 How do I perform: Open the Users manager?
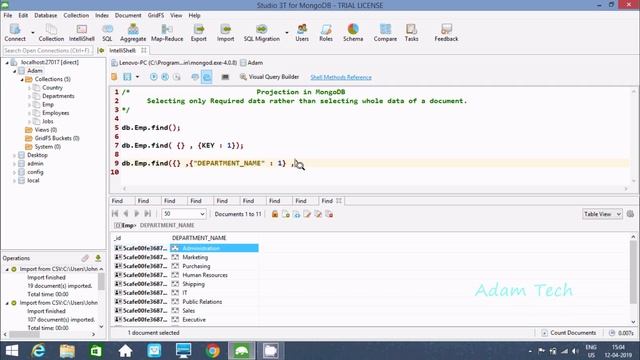coord(302,32)
